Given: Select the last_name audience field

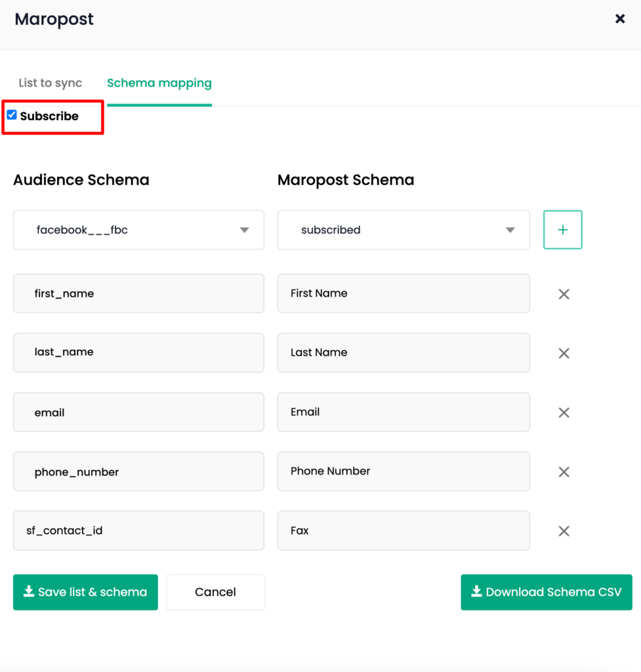Looking at the screenshot, I should (x=138, y=352).
